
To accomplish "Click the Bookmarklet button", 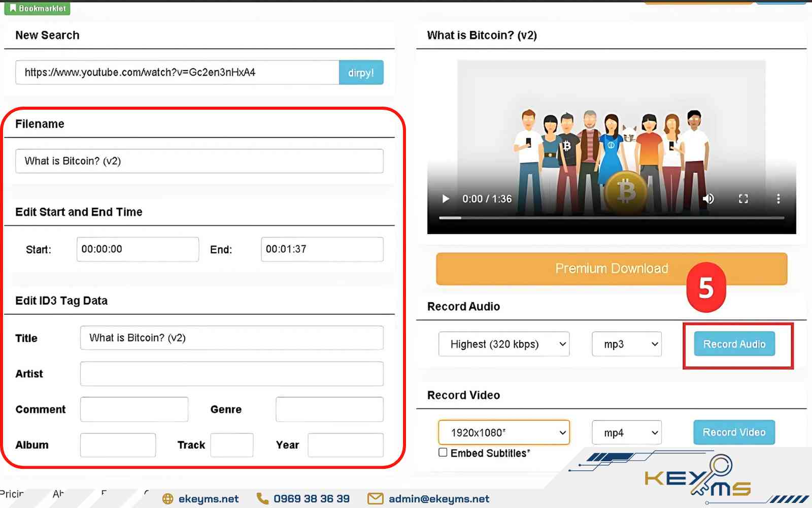I will pos(38,8).
